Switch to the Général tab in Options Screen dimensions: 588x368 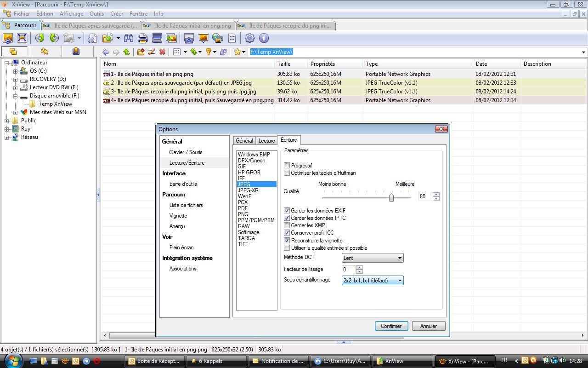244,141
